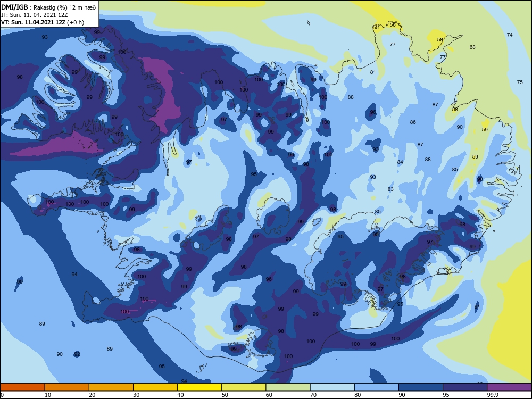Pick the 20–30 amber legend swatch

(x=111, y=387)
